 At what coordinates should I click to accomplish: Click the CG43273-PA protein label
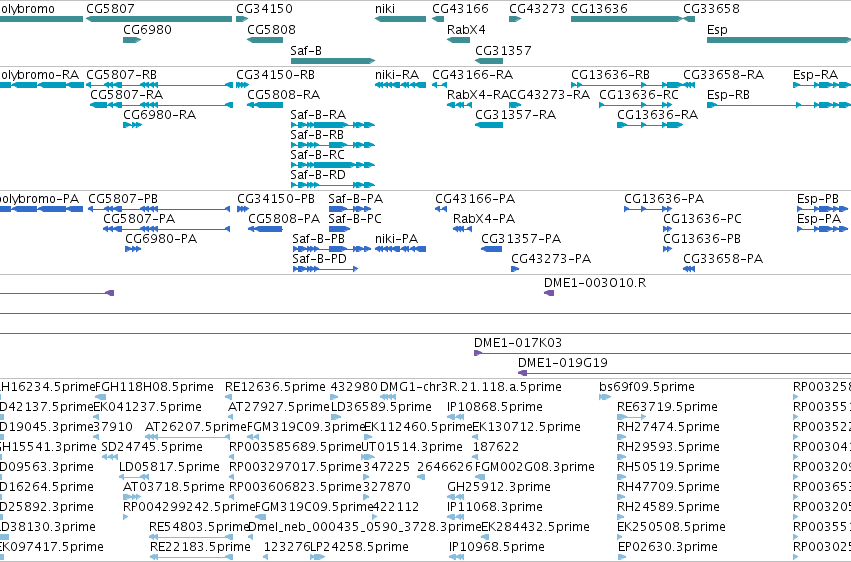coord(551,259)
